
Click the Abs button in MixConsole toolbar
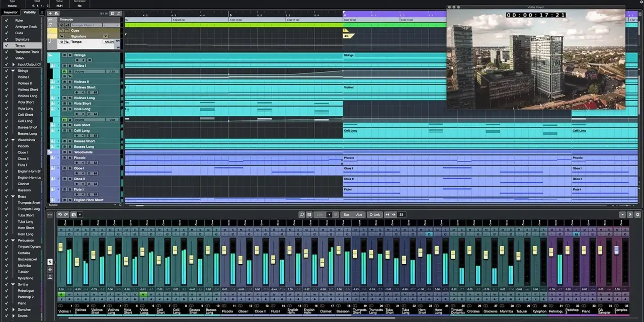tap(359, 214)
